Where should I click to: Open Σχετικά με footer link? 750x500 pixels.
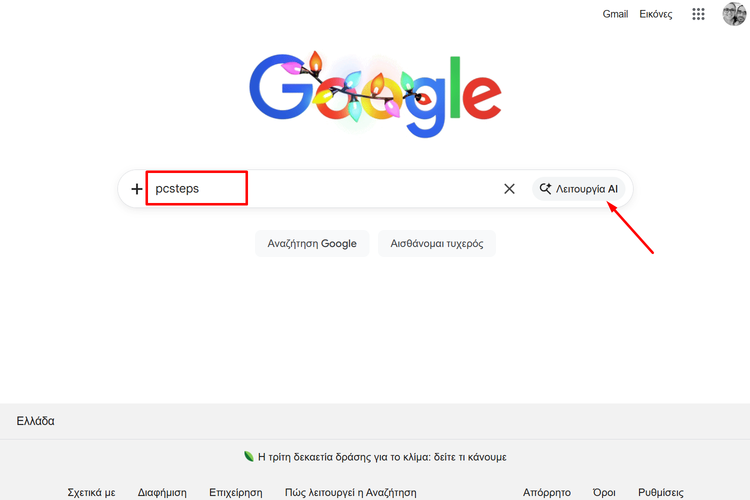pyautogui.click(x=91, y=492)
